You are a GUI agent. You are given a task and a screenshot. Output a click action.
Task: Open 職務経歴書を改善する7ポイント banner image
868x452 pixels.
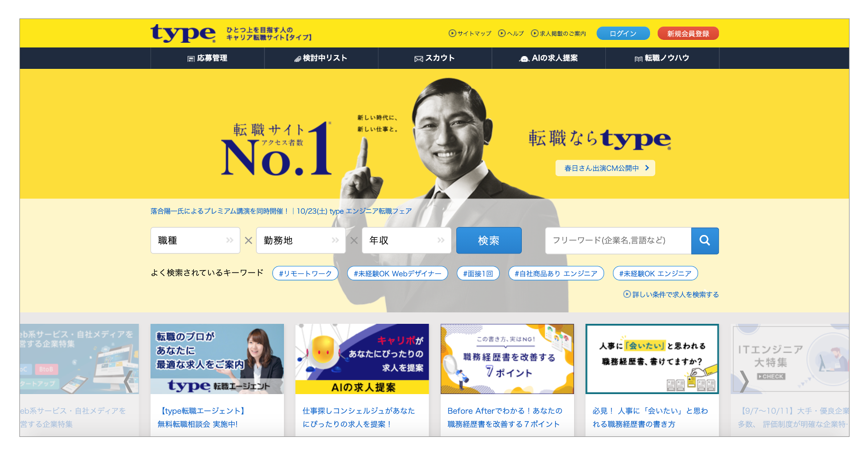click(507, 359)
